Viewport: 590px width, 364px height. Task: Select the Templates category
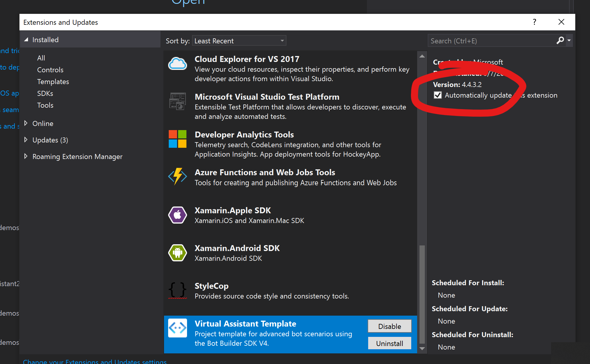[x=53, y=81]
